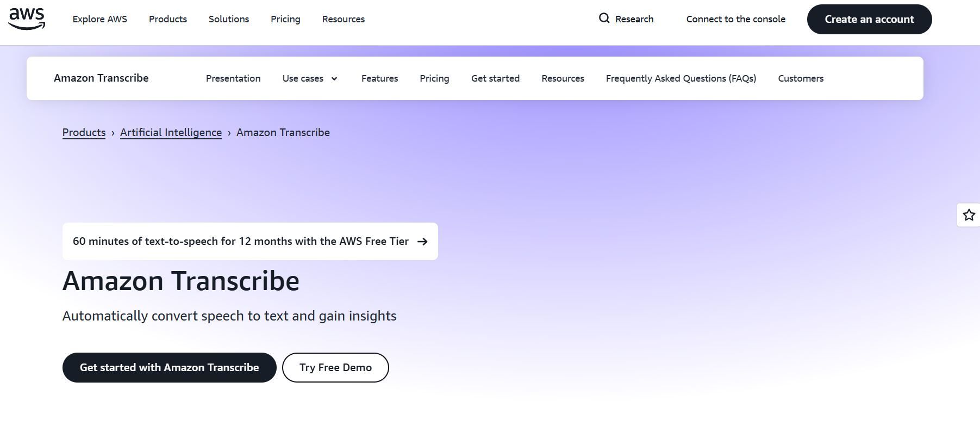
Task: Click the Research magnifying glass icon
Action: tap(604, 19)
